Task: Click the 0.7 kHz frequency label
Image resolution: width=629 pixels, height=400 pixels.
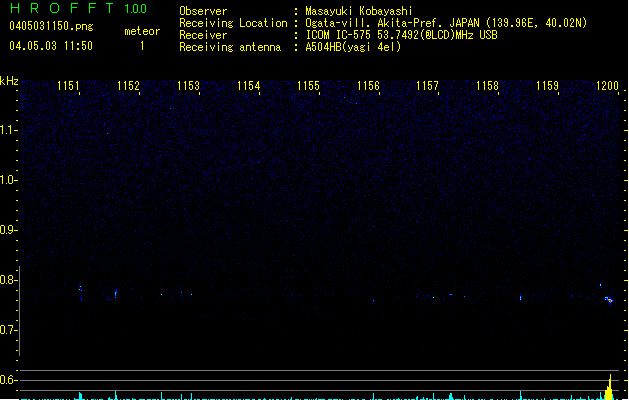Action: (x=8, y=330)
